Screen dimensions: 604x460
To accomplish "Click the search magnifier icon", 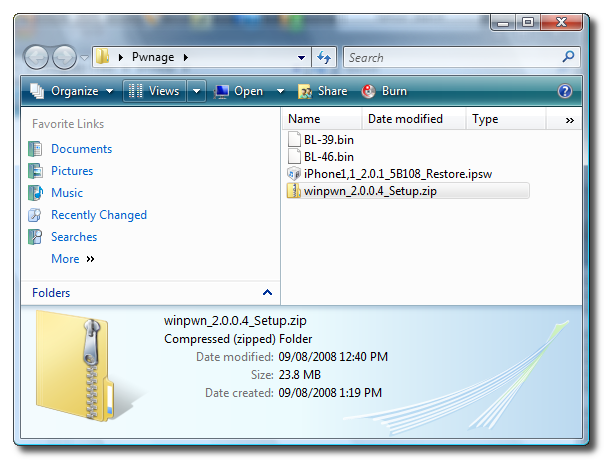I will [569, 57].
